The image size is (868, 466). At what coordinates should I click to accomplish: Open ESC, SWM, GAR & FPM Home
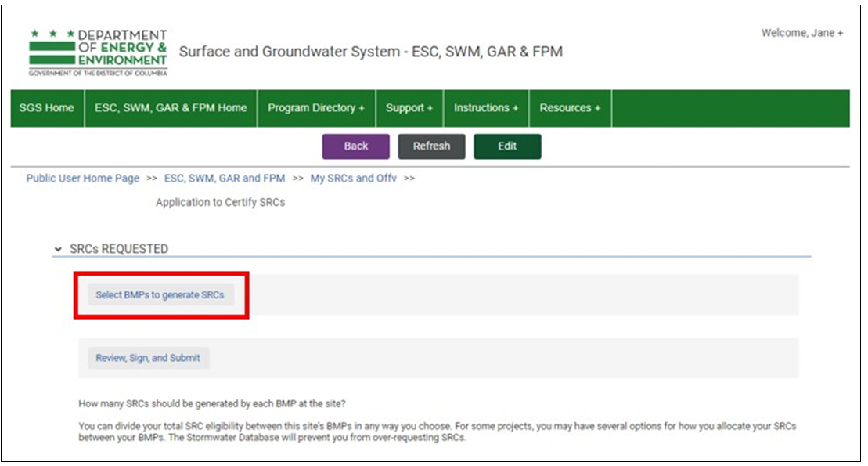click(x=171, y=108)
